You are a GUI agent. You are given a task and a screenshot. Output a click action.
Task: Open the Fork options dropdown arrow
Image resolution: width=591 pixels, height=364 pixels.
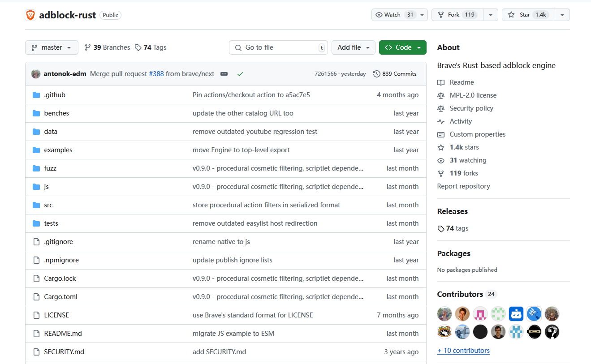point(491,15)
